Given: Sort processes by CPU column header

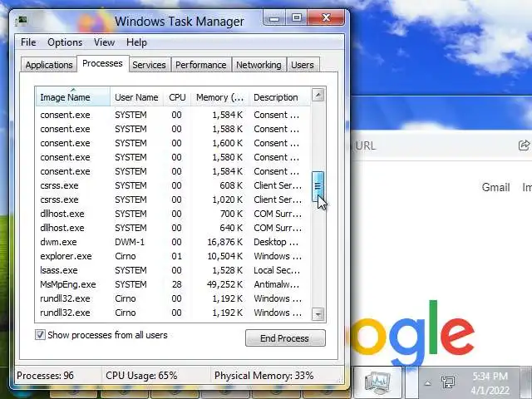Looking at the screenshot, I should click(x=177, y=97).
